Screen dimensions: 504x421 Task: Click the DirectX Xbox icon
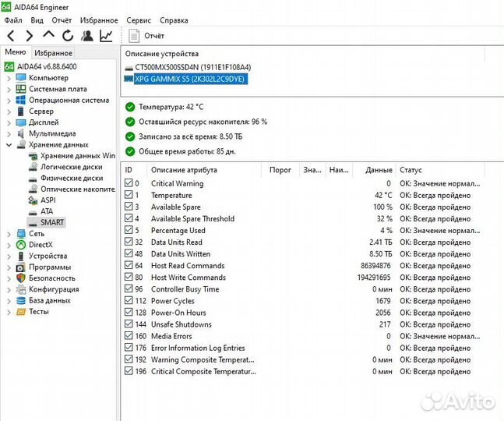coord(21,245)
